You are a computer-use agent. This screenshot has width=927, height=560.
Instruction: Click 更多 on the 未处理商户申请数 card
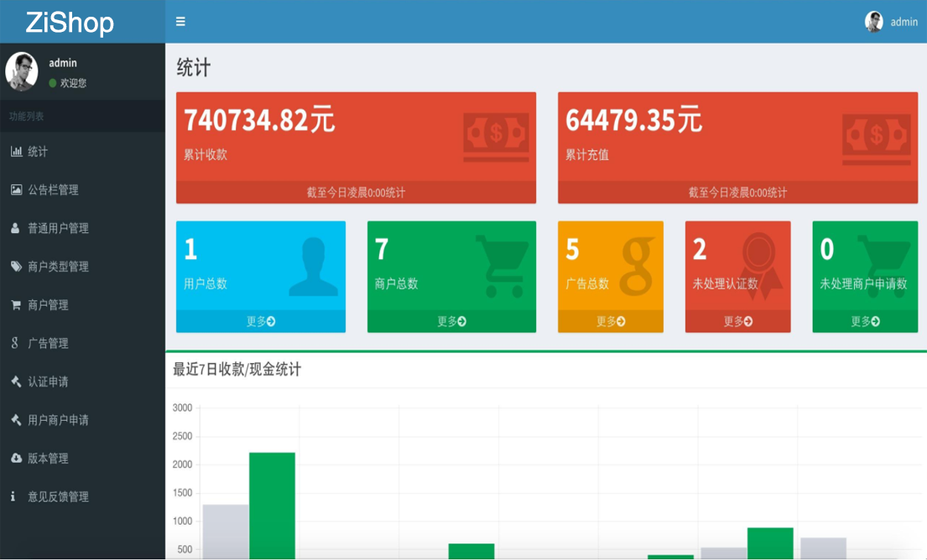(x=865, y=321)
